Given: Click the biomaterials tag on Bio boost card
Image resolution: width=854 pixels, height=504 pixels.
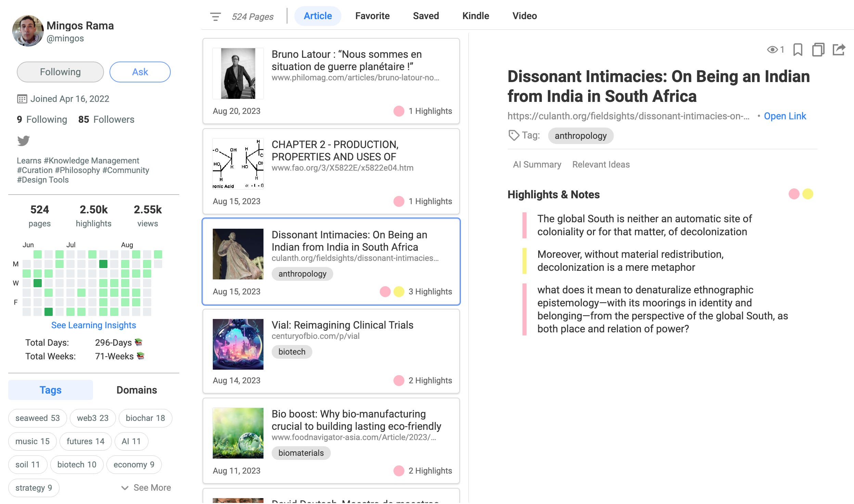Looking at the screenshot, I should [301, 453].
